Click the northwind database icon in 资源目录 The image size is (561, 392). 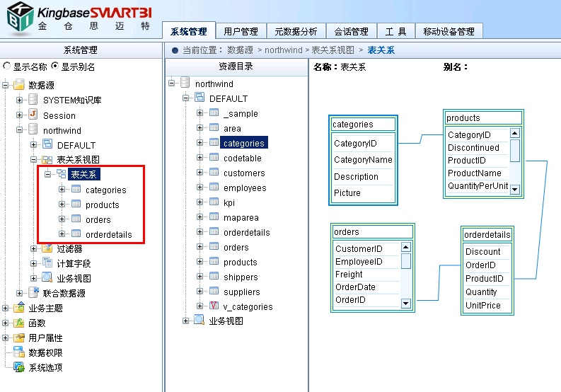pos(185,82)
